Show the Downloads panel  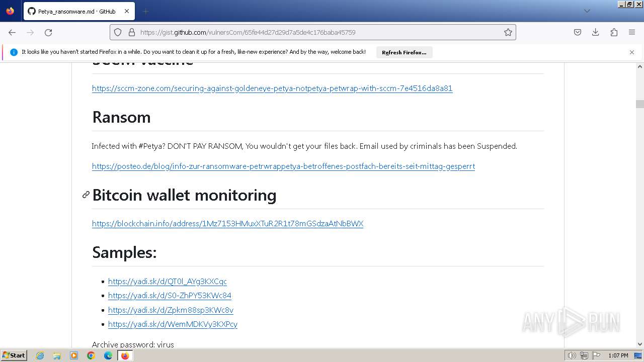click(x=596, y=32)
